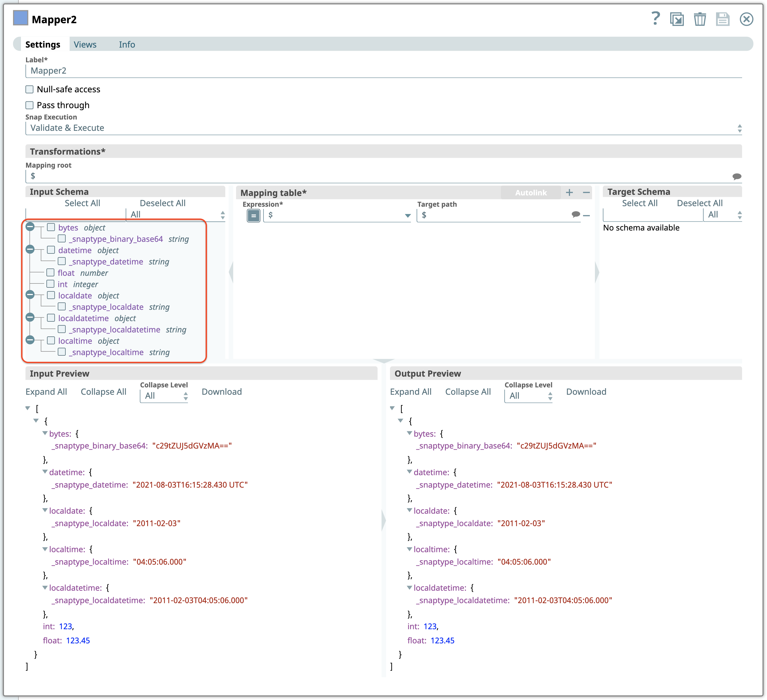Click the blue Mapper2 color square

tap(21, 18)
